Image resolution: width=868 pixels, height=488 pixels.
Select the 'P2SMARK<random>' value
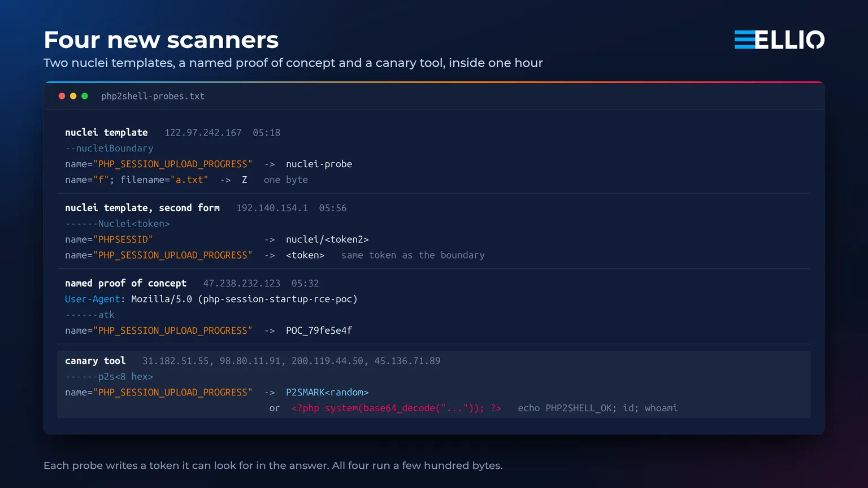click(327, 393)
